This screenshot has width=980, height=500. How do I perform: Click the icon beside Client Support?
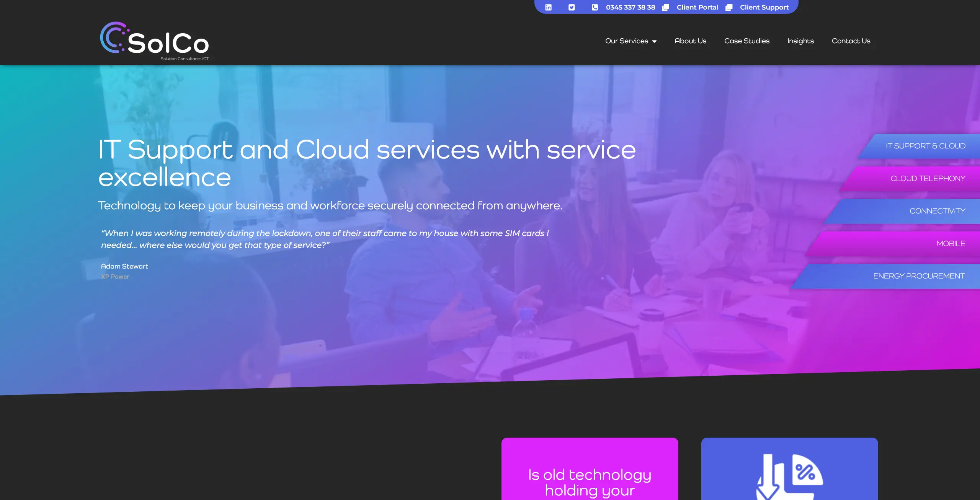pos(729,7)
